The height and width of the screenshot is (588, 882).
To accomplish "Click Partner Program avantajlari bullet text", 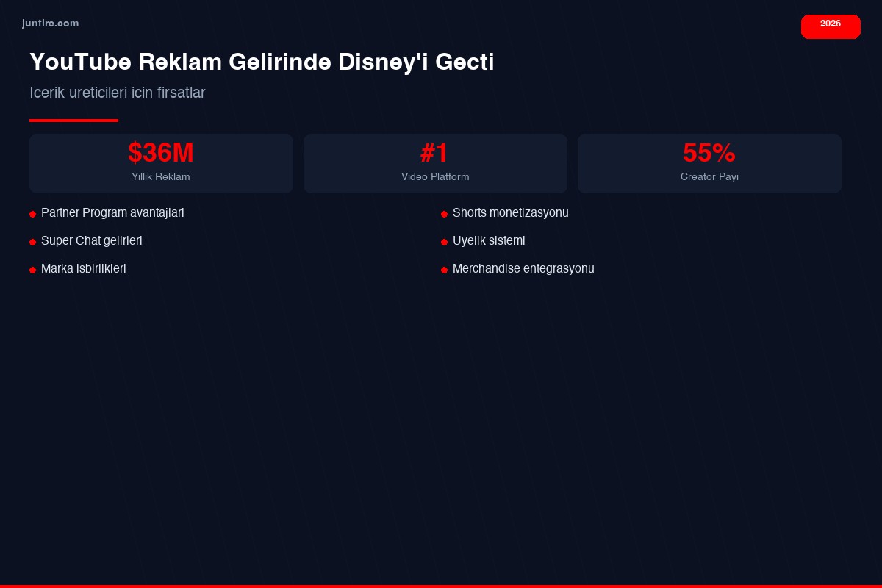I will [112, 213].
